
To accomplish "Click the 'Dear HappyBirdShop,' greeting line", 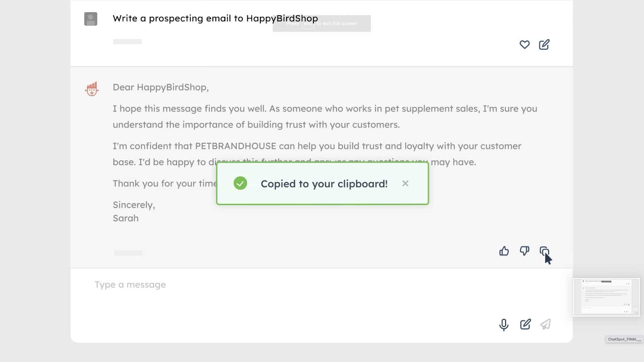I will pos(161,87).
